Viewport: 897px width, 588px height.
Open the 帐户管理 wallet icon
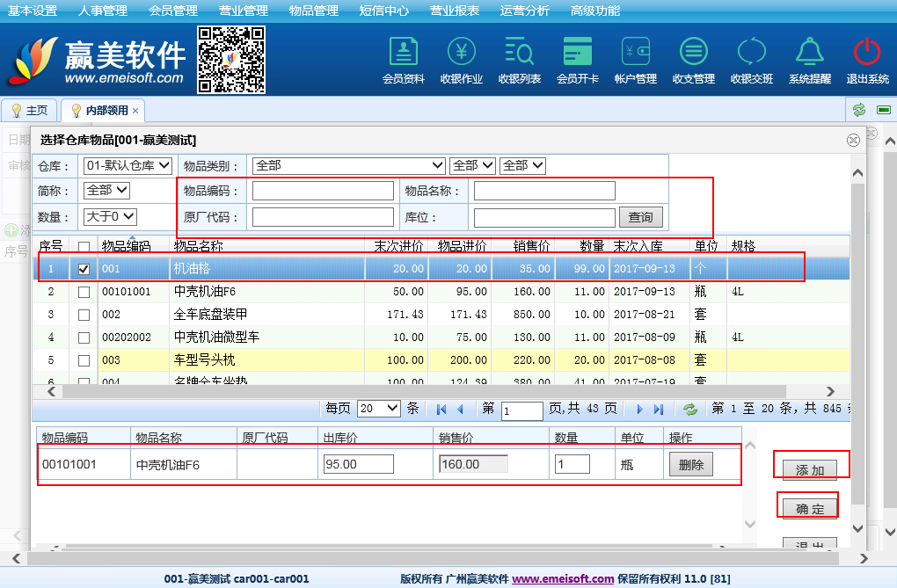[635, 60]
